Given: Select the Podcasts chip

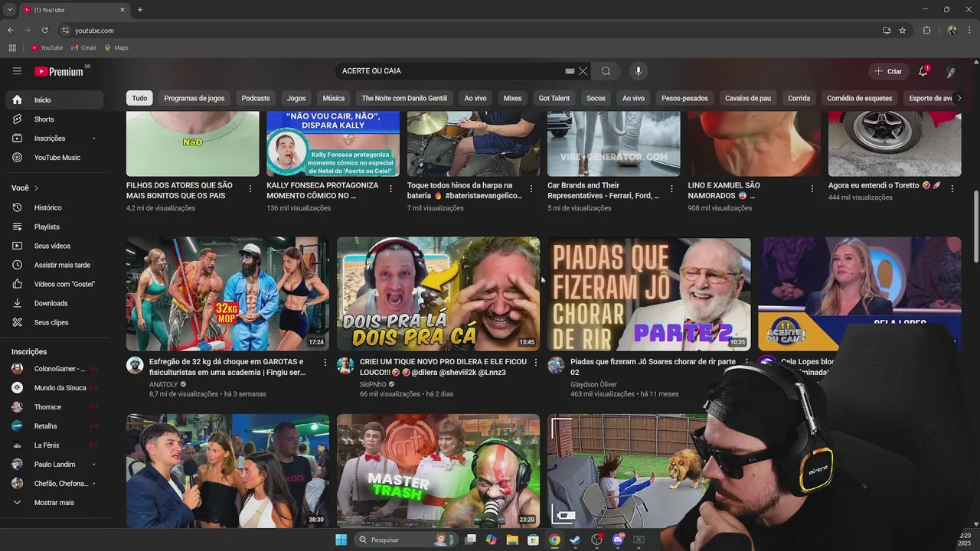Looking at the screenshot, I should pyautogui.click(x=256, y=98).
